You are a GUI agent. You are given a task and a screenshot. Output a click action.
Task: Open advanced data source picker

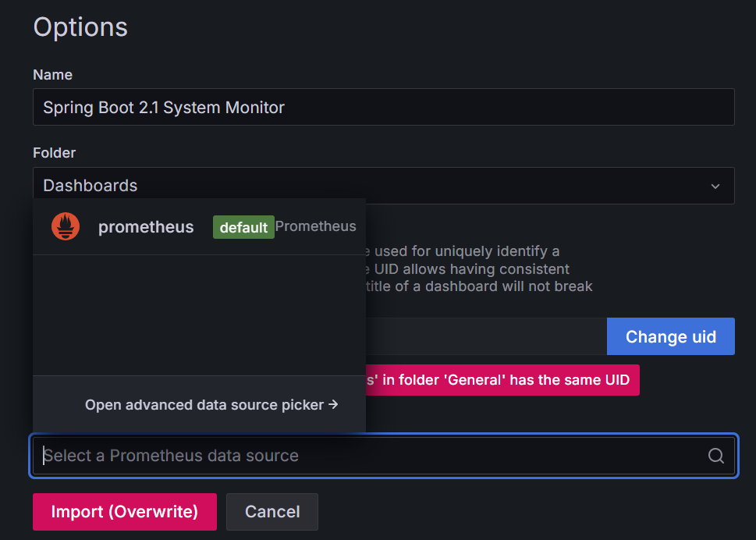click(211, 404)
